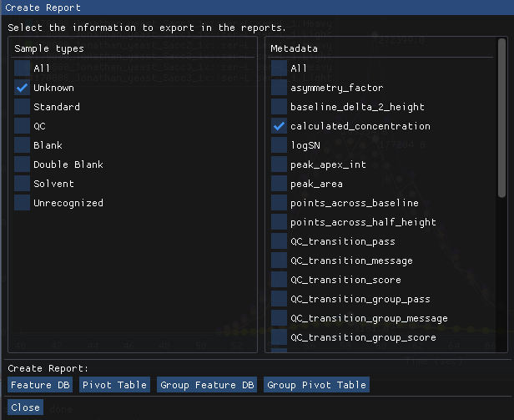514x420 pixels.
Task: Check QC_transition_group_message box
Action: (279, 318)
